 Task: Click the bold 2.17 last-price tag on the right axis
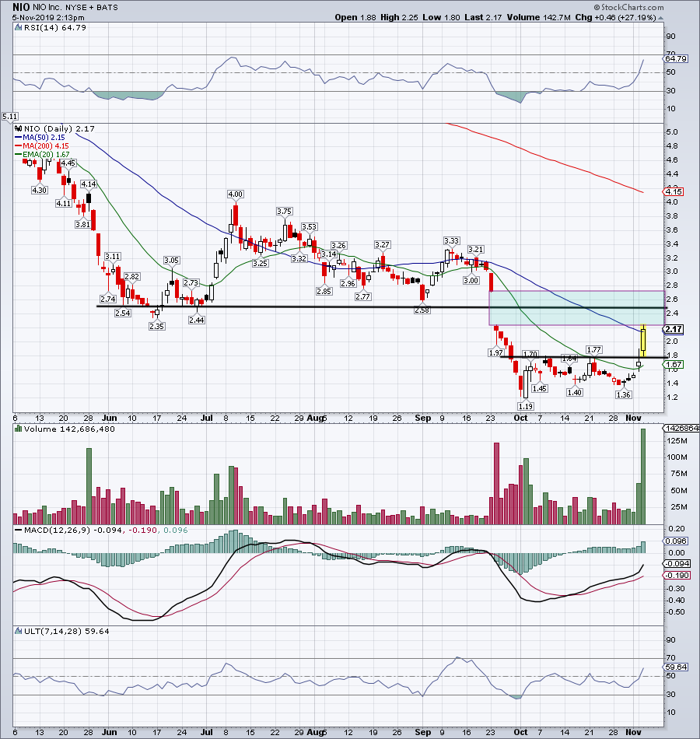click(674, 330)
